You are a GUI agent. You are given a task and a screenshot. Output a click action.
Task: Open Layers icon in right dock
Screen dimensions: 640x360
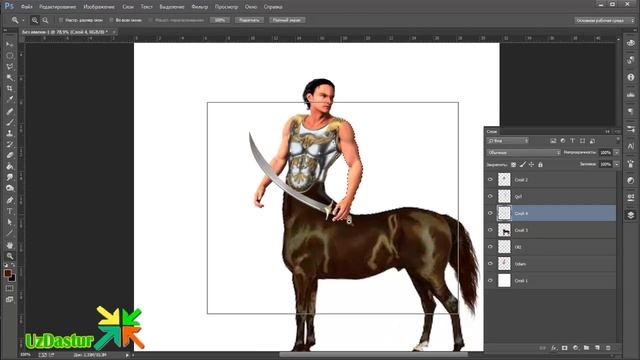pyautogui.click(x=631, y=215)
